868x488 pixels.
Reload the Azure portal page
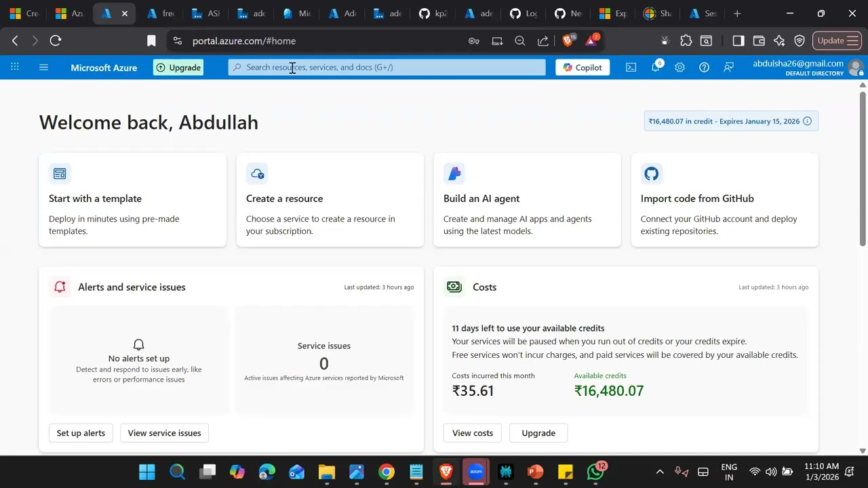click(x=56, y=41)
